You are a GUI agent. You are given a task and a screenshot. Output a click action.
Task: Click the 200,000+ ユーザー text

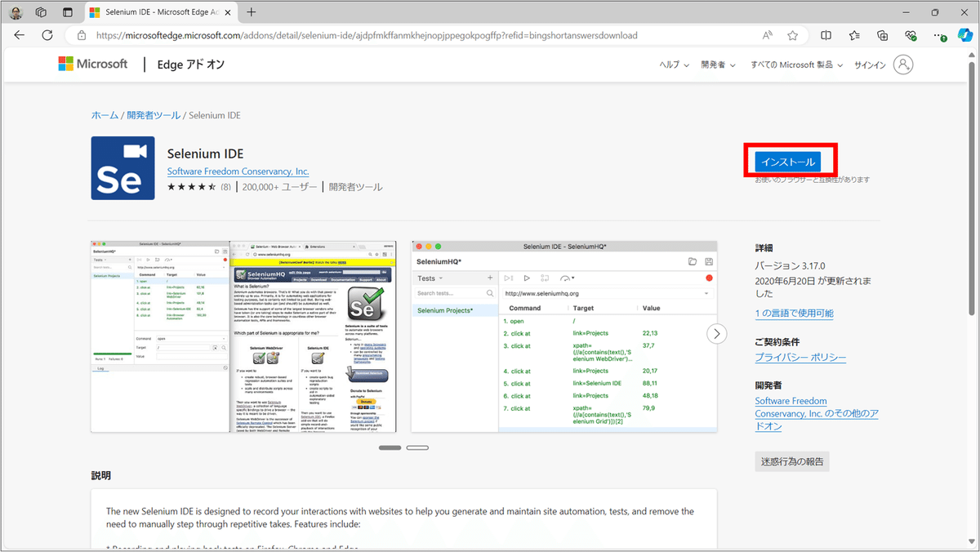pos(280,187)
